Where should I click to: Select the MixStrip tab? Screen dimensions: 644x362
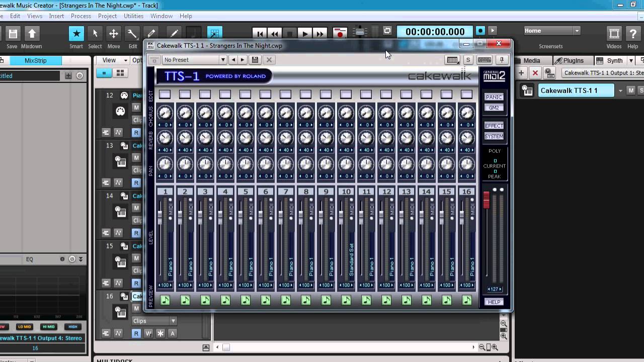point(35,60)
